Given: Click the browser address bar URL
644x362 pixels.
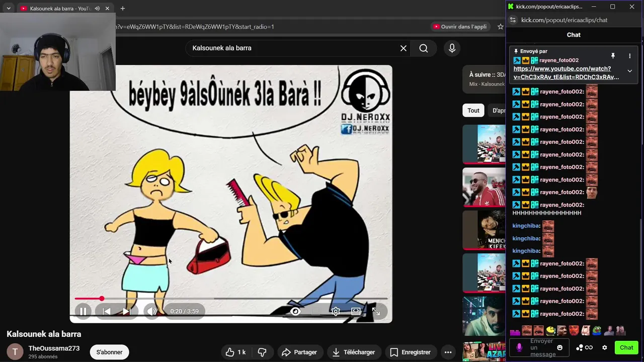Looking at the screenshot, I should pyautogui.click(x=195, y=27).
